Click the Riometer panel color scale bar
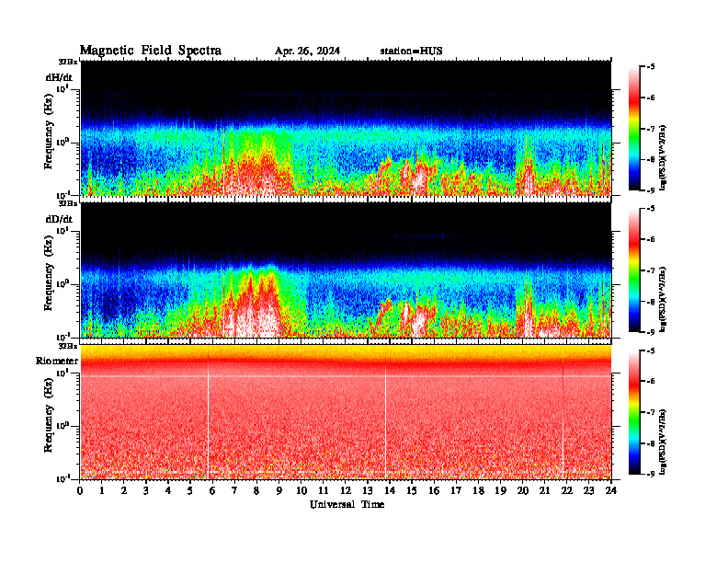Image resolution: width=728 pixels, height=563 pixels. (x=634, y=412)
